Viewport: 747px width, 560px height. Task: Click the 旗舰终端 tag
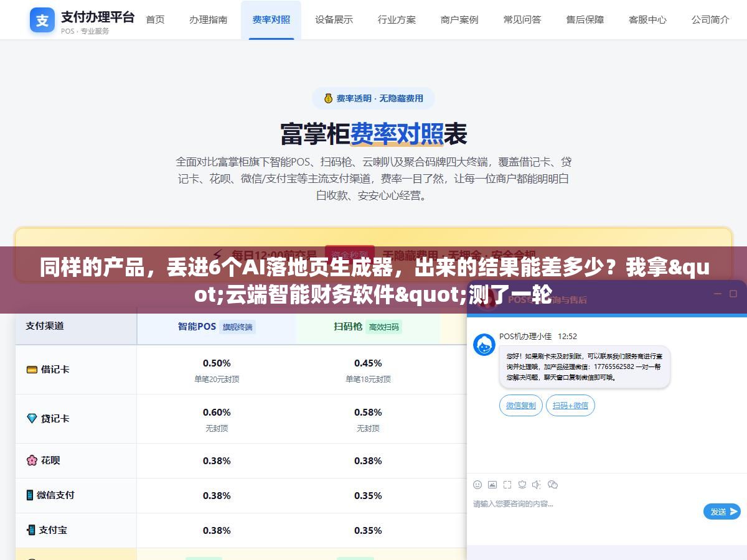click(238, 327)
